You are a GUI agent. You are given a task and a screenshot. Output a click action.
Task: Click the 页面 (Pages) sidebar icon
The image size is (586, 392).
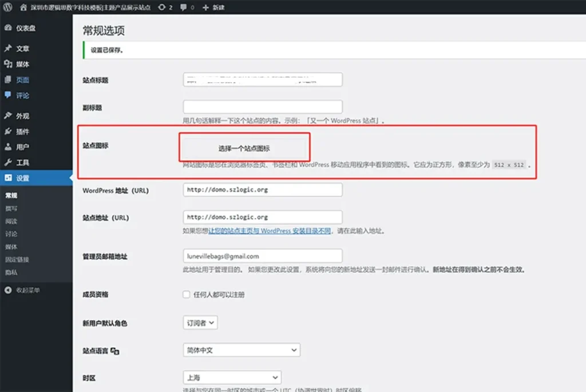point(8,80)
